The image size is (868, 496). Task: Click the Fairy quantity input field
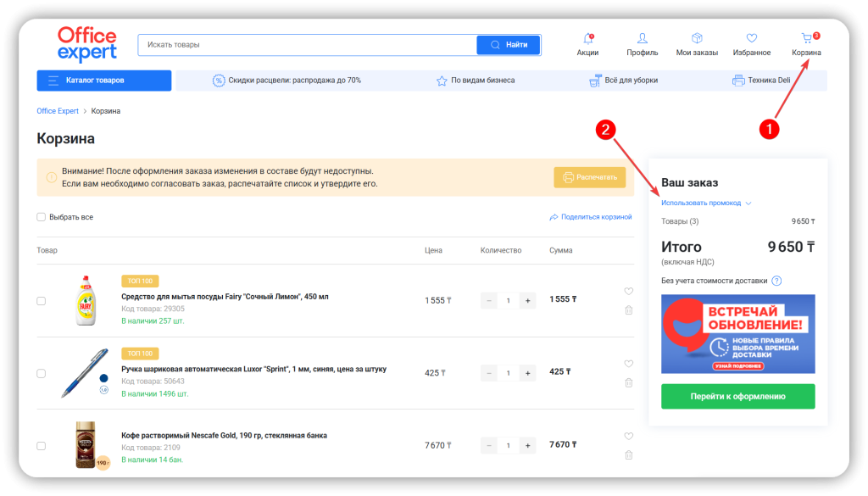tap(509, 301)
